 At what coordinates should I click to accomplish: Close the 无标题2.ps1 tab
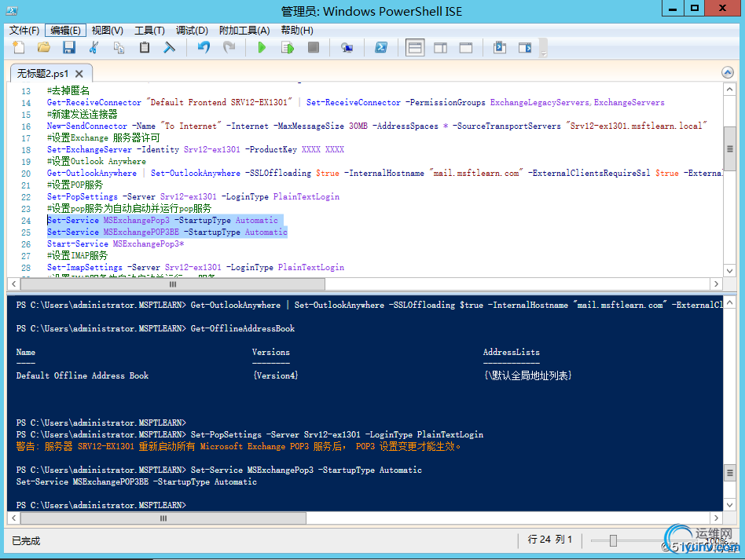coord(79,74)
